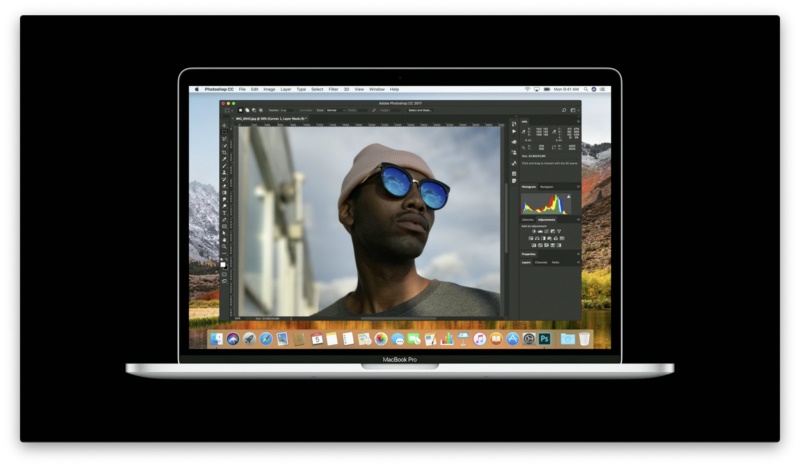This screenshot has height=467, width=800.
Task: Click the Select and Mask button
Action: pyautogui.click(x=420, y=110)
